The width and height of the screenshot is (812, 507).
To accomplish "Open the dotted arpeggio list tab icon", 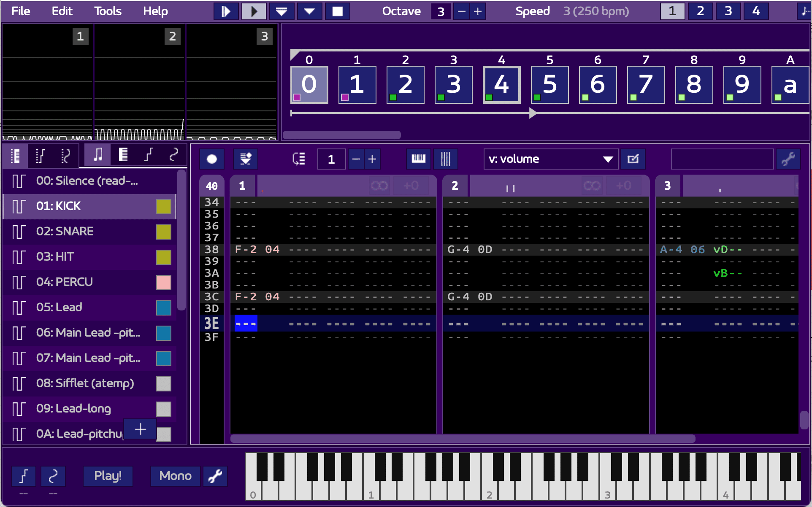I will pos(40,156).
